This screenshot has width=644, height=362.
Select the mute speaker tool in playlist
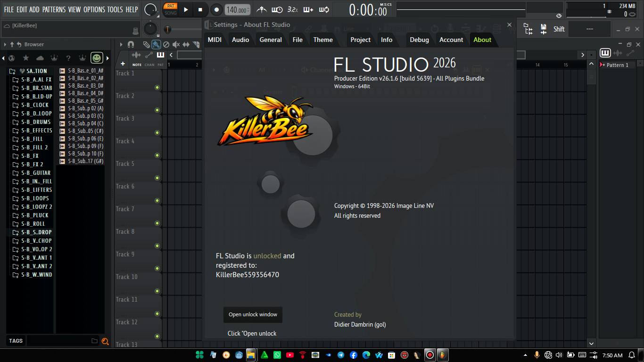176,44
